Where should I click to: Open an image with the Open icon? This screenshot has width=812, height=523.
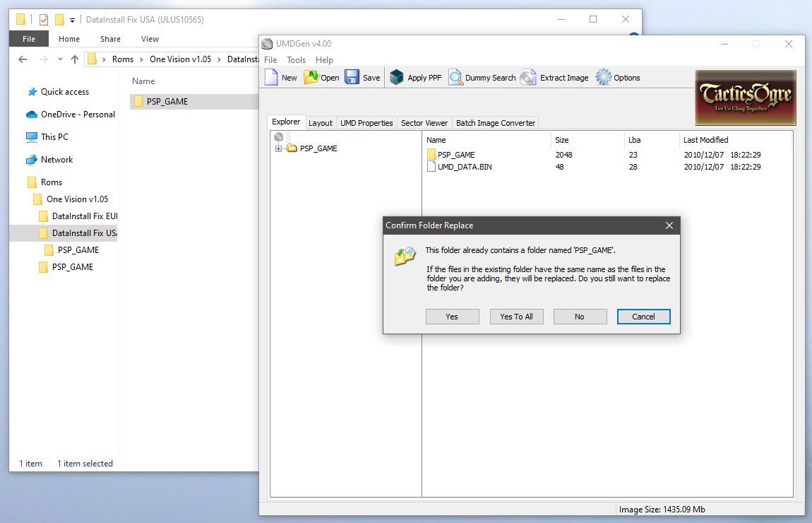(311, 78)
